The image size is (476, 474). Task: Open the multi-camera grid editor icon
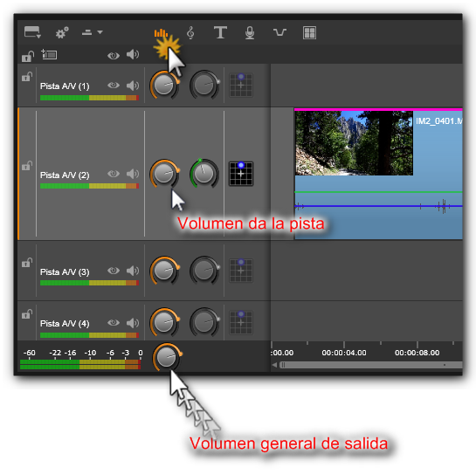(x=310, y=33)
